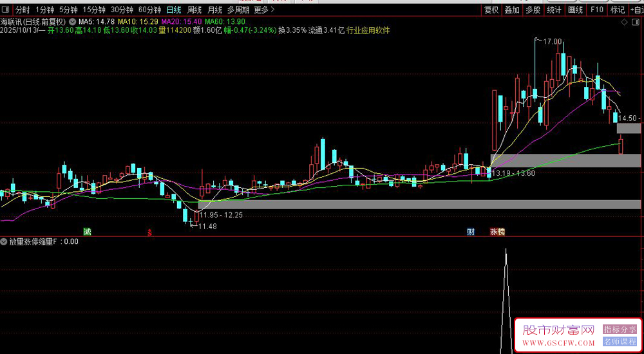Image resolution: width=644 pixels, height=354 pixels.
Task: Click the 叠加 overlay button
Action: (x=512, y=10)
